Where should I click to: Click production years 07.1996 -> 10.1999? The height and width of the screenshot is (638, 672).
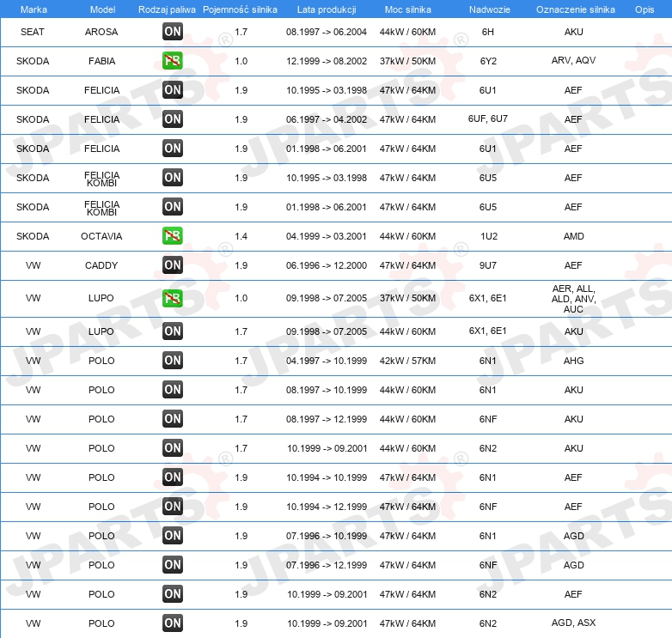[x=327, y=536]
